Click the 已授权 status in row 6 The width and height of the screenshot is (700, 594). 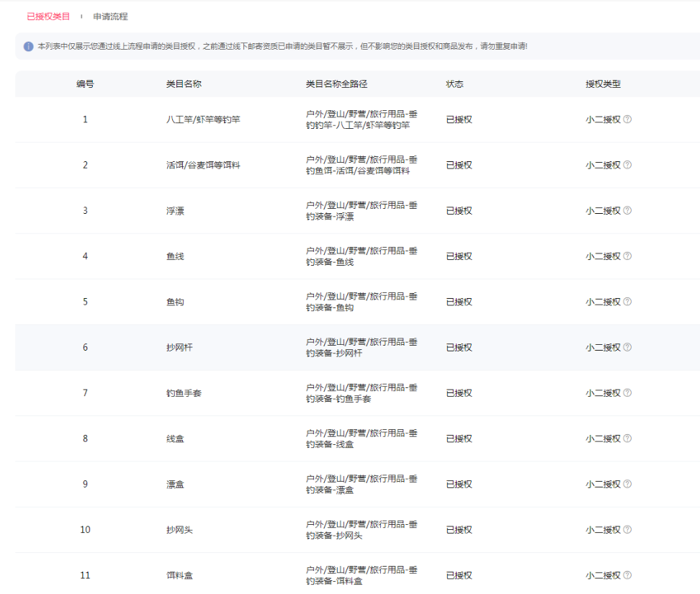click(459, 347)
